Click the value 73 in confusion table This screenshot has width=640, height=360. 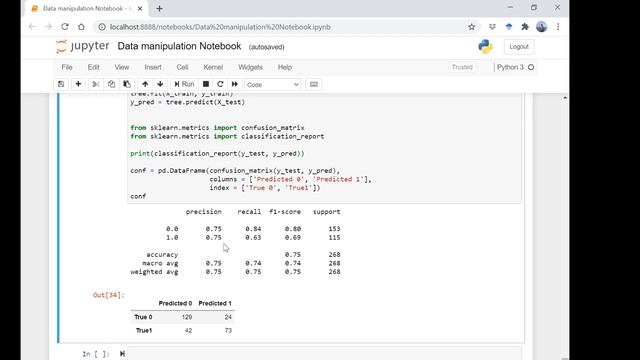(x=228, y=331)
